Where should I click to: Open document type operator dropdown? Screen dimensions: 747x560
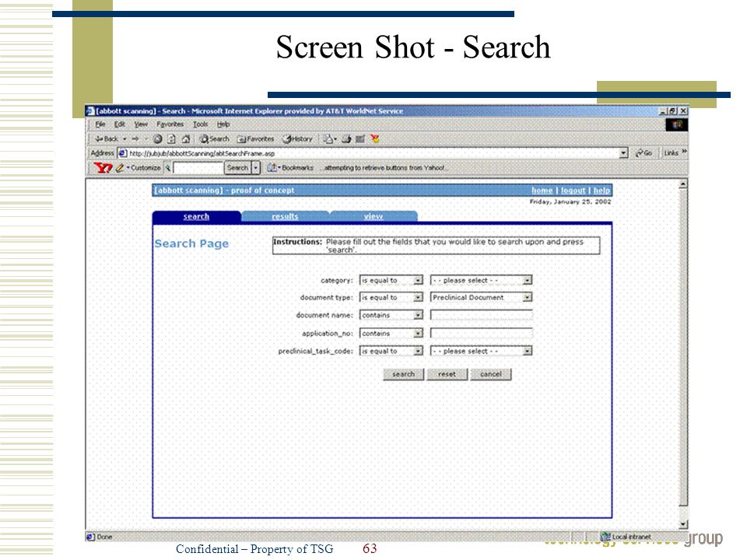(391, 297)
